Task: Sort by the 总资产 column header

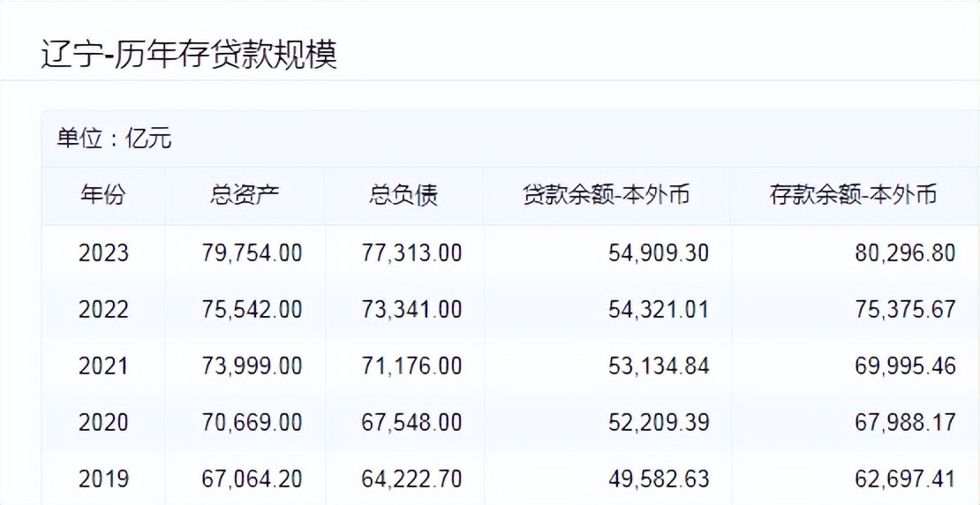Action: tap(245, 195)
